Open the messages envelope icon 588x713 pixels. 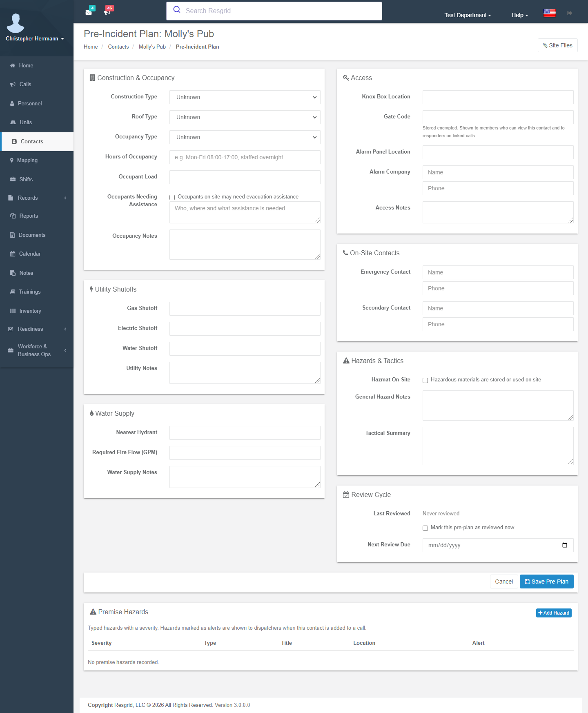click(89, 12)
